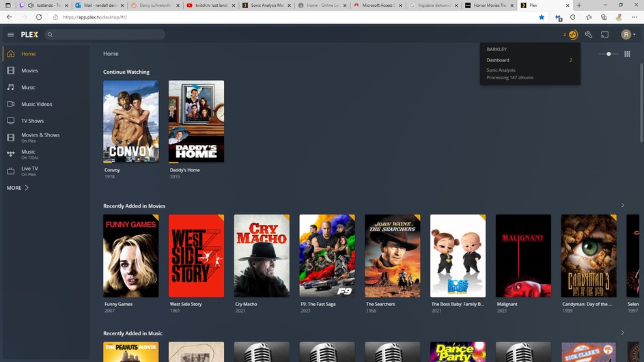Open the Malignant poster
This screenshot has height=362, width=644.
pyautogui.click(x=523, y=256)
